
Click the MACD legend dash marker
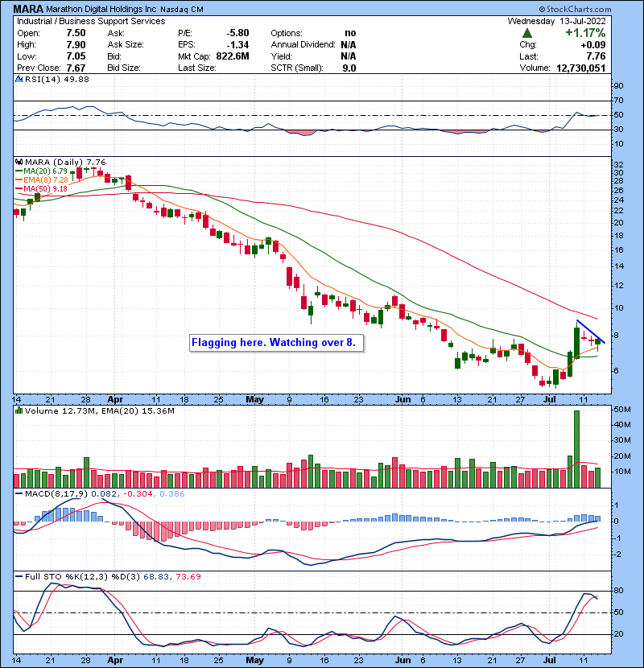pos(19,494)
